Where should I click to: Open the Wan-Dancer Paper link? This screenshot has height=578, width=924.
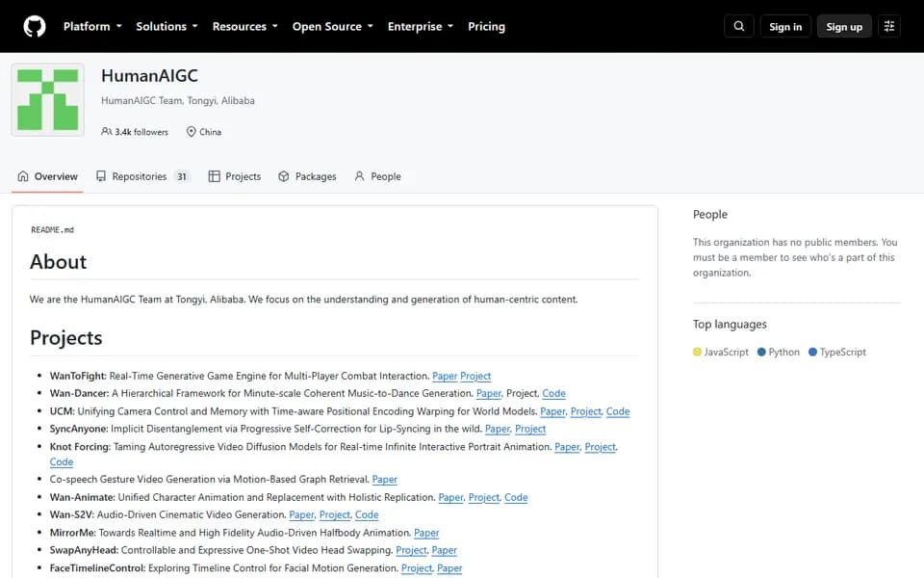tap(489, 393)
